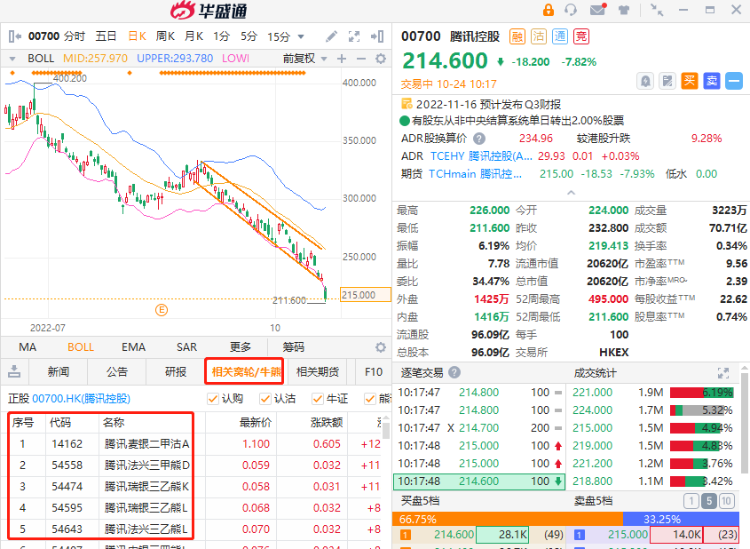Image resolution: width=750 pixels, height=549 pixels.
Task: Open the mail messages icon
Action: pyautogui.click(x=598, y=10)
